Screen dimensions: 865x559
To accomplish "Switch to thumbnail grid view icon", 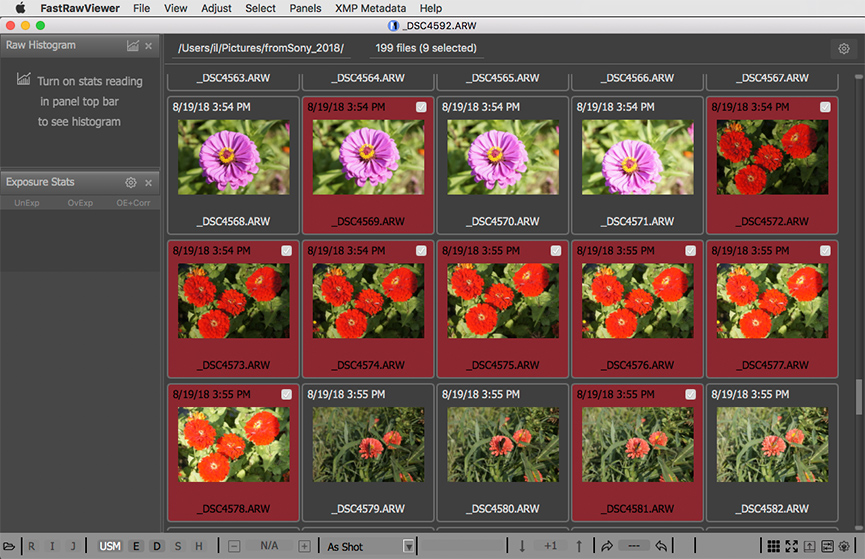I will pyautogui.click(x=772, y=546).
